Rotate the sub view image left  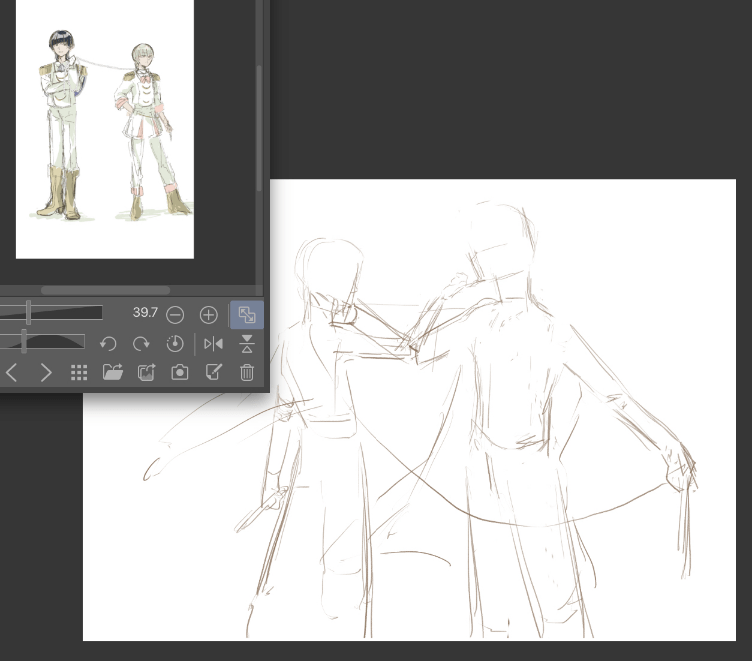coord(108,344)
